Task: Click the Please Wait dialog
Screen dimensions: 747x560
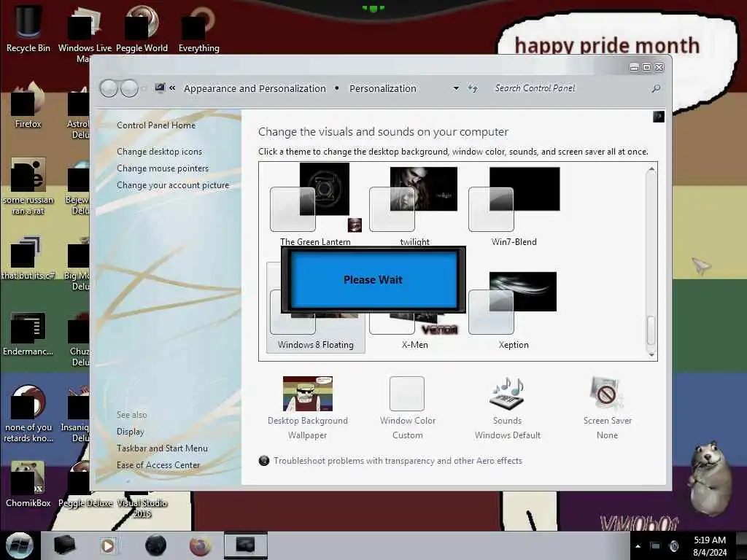Action: 373,279
